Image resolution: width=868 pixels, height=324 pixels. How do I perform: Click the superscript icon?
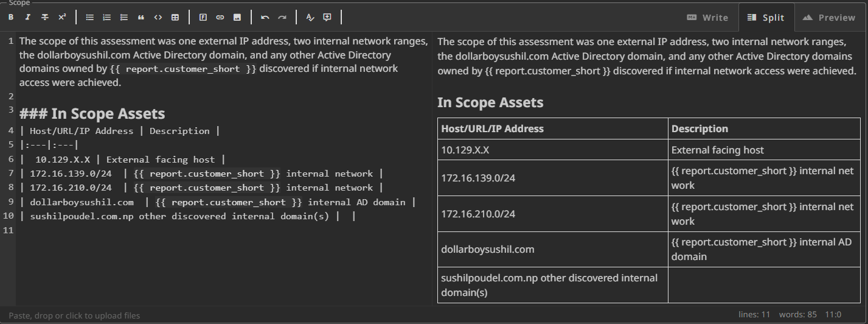(x=62, y=18)
